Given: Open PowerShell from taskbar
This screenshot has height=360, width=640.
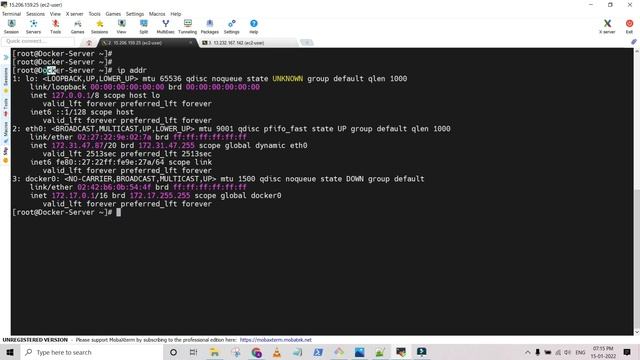Looking at the screenshot, I should coord(318,352).
